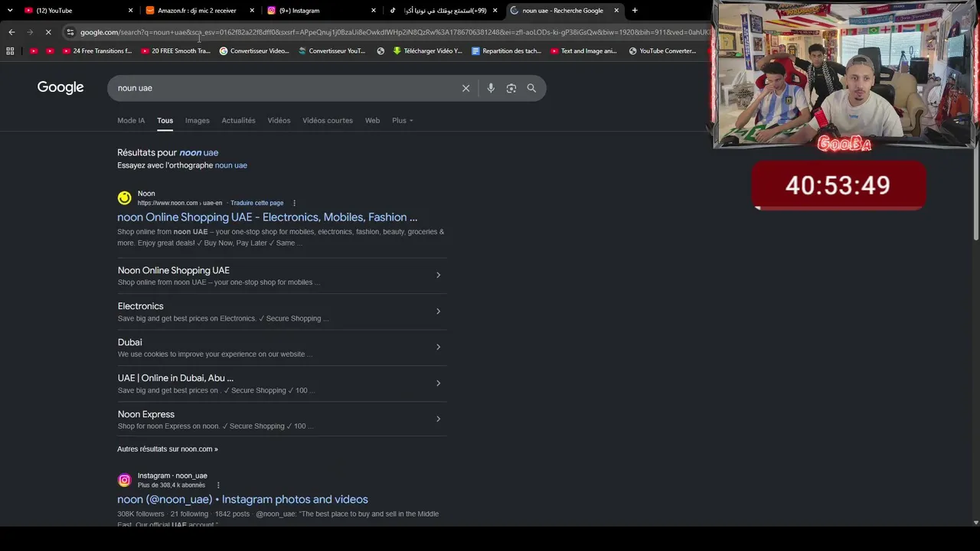Open the Télécharger Vidéo Y... bookmark

click(427, 51)
